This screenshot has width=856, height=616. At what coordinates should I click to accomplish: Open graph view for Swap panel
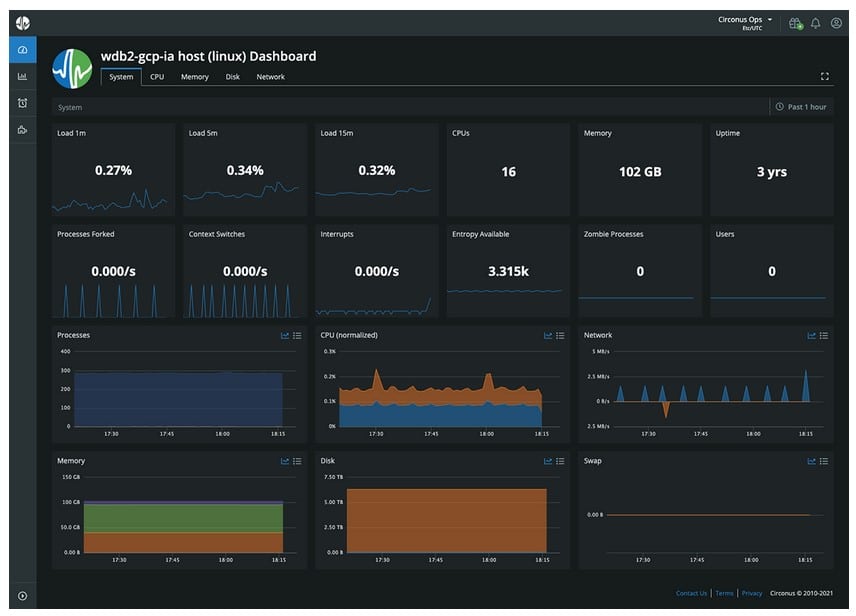click(x=811, y=461)
